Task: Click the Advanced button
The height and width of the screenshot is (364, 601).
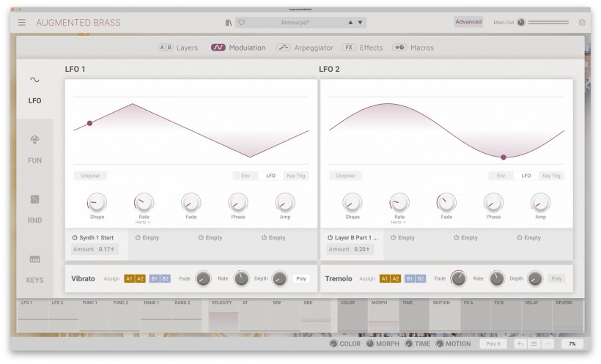Action: point(468,22)
